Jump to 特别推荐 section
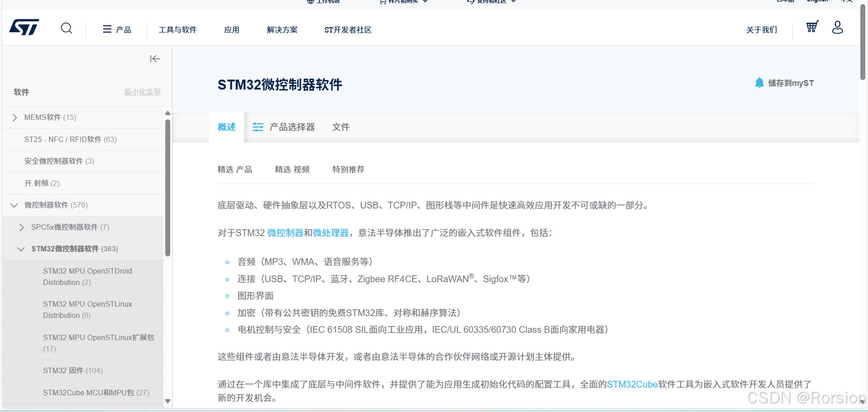868x412 pixels. tap(348, 170)
